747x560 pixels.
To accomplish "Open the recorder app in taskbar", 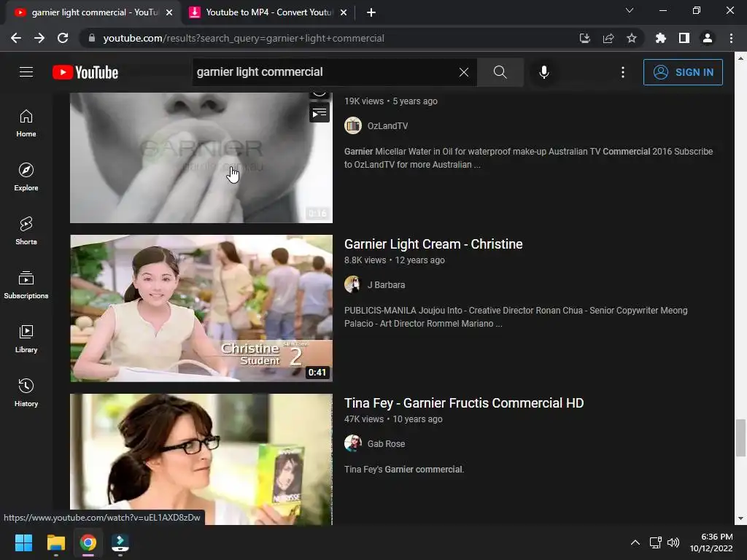I will 120,542.
